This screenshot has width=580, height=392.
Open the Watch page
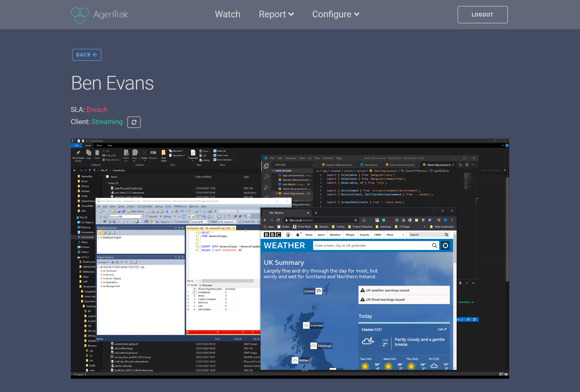(228, 14)
